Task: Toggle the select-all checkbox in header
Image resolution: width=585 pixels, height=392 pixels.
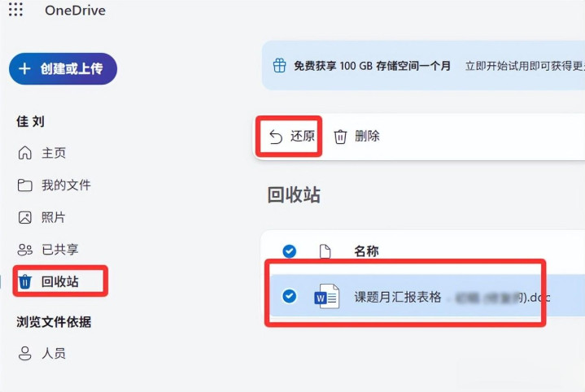Action: click(x=290, y=251)
